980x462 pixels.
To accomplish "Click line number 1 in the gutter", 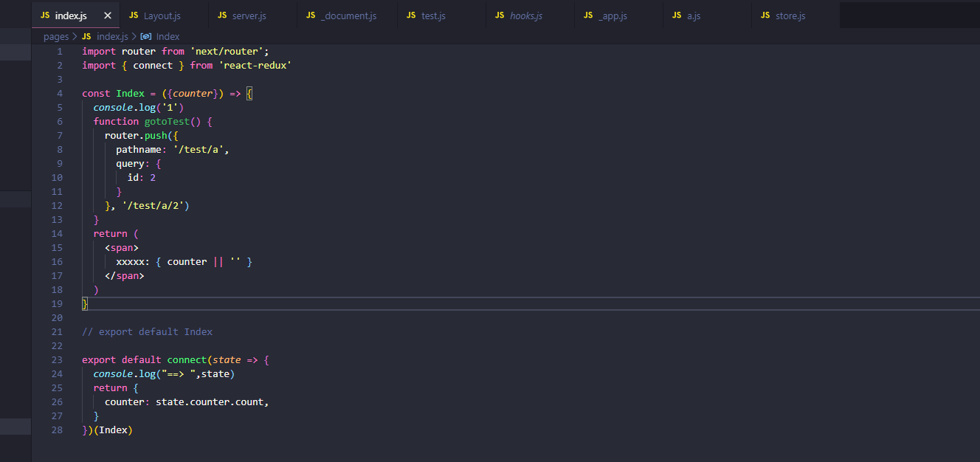I will pyautogui.click(x=60, y=52).
